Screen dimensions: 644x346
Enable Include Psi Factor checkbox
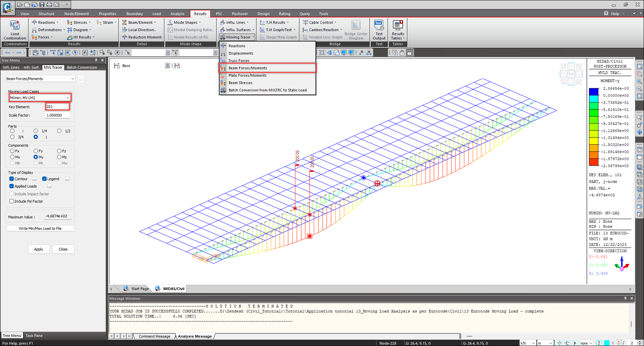pyautogui.click(x=12, y=201)
